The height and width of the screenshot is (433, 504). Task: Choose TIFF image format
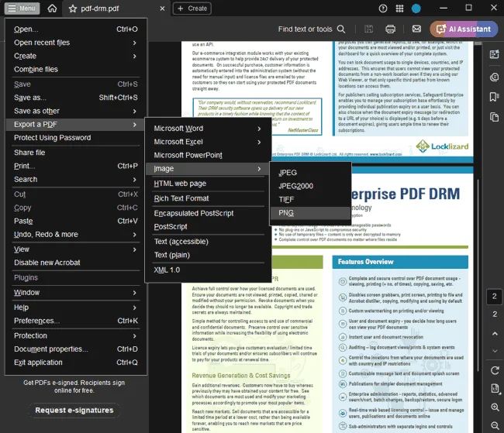click(x=310, y=200)
